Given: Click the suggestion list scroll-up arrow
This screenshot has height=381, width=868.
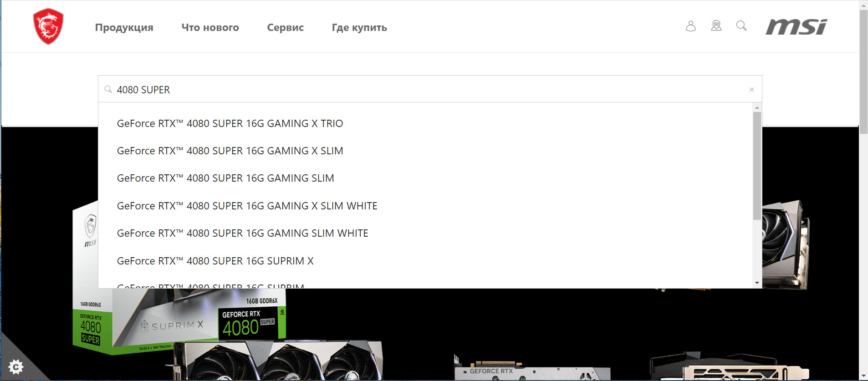Looking at the screenshot, I should pos(757,108).
